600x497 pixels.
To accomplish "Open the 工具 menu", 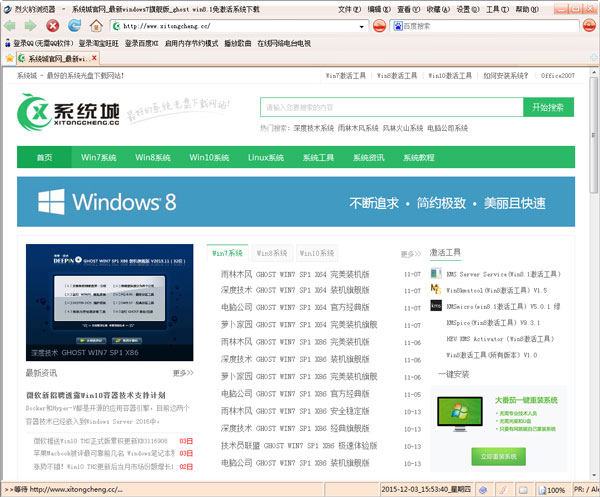I will tap(497, 9).
